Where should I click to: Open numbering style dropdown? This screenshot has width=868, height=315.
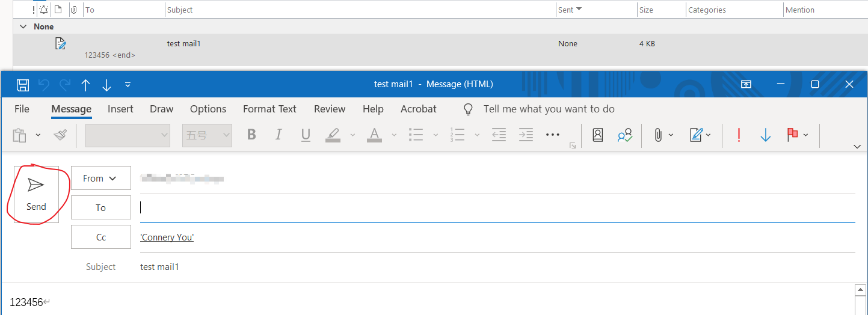pos(477,135)
